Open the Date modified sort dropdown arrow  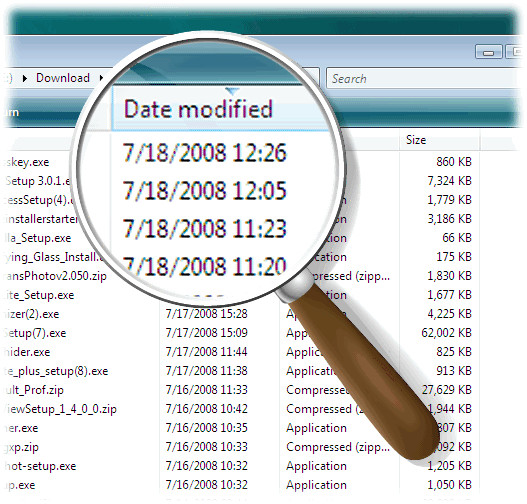click(x=232, y=91)
